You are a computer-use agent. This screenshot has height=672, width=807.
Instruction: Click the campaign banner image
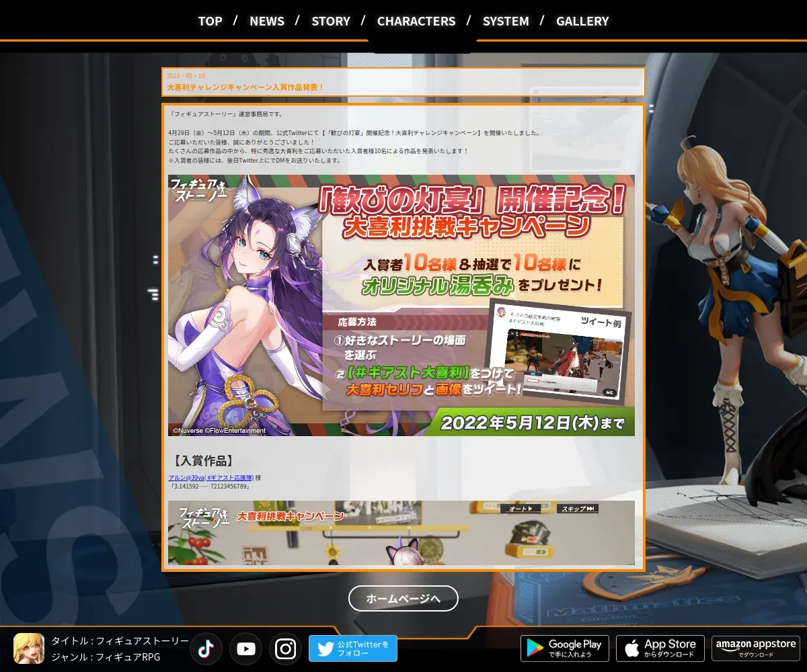click(401, 305)
